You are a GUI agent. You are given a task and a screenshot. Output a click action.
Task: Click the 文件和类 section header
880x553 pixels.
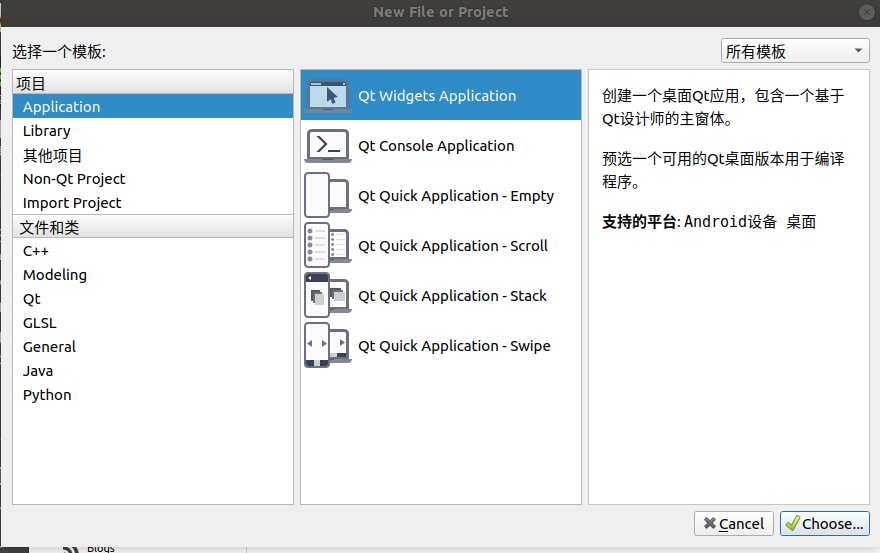153,227
